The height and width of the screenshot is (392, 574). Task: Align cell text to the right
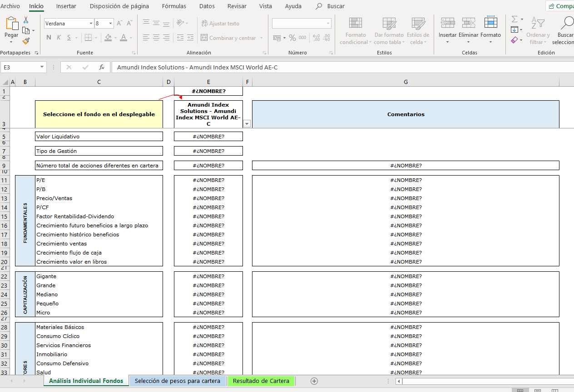point(166,38)
